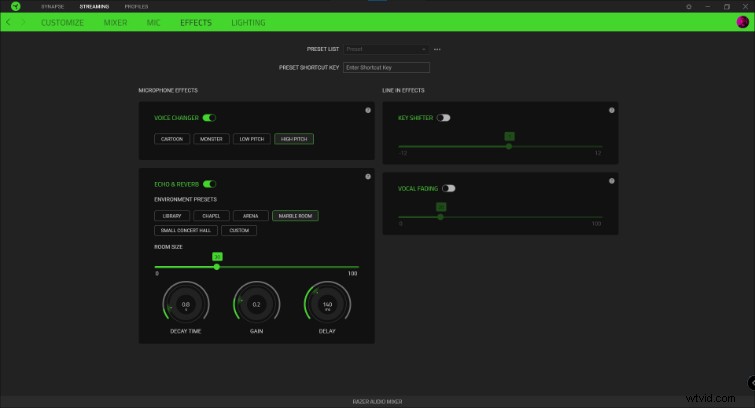
Task: Enable the Vocal Fading toggle
Action: coord(448,188)
